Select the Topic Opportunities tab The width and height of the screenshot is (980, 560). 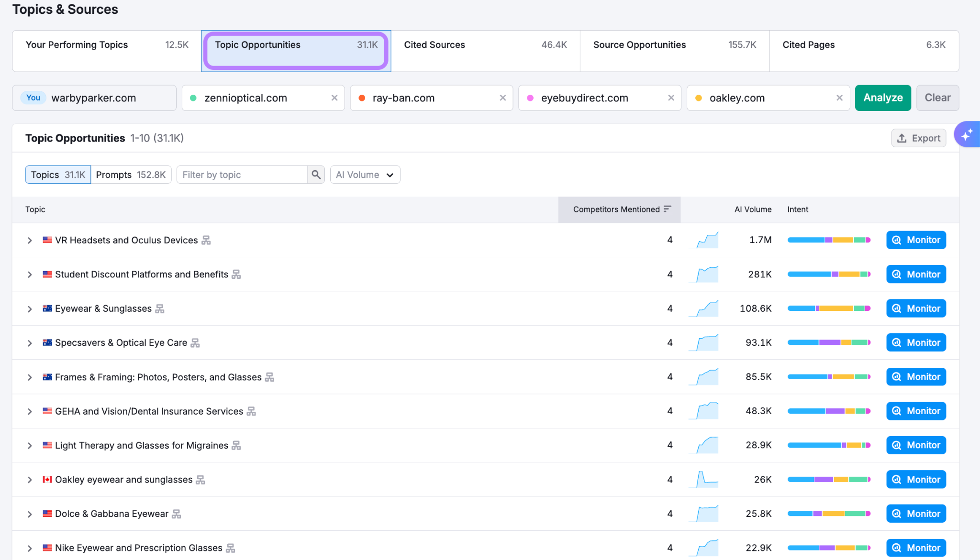pyautogui.click(x=296, y=51)
